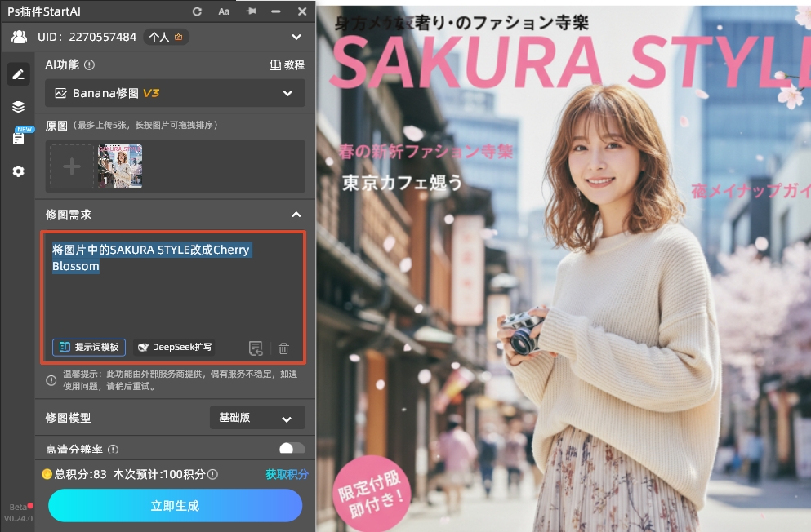Viewport: 811px width, 532px height.
Task: Open the NEW document icon in sidebar
Action: tap(18, 138)
